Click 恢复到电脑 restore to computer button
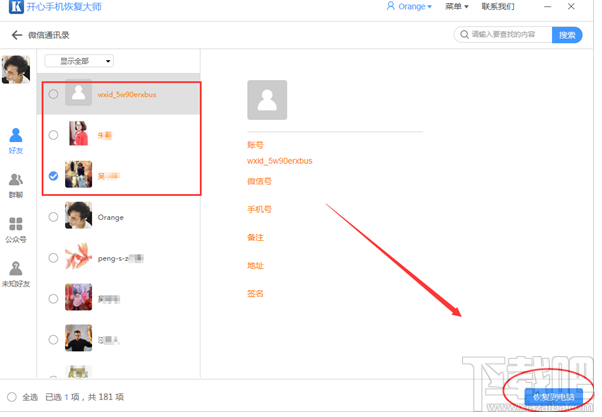This screenshot has width=602, height=417. [x=554, y=397]
